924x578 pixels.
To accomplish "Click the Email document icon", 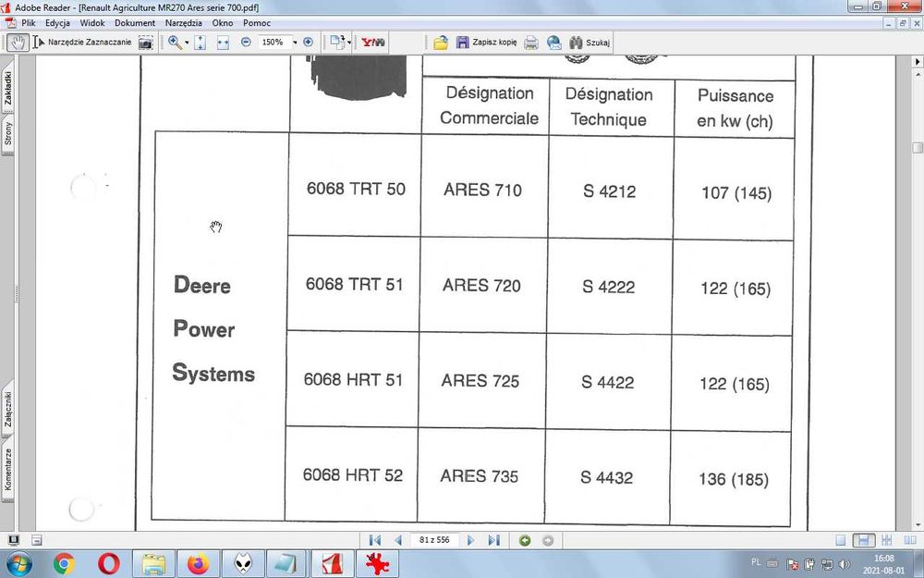I will point(553,43).
